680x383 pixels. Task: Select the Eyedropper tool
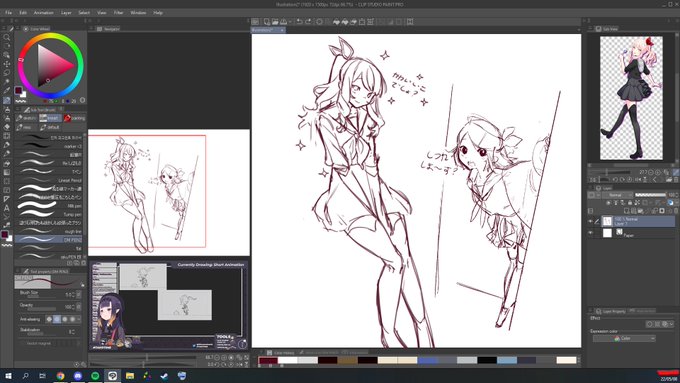pyautogui.click(x=7, y=91)
